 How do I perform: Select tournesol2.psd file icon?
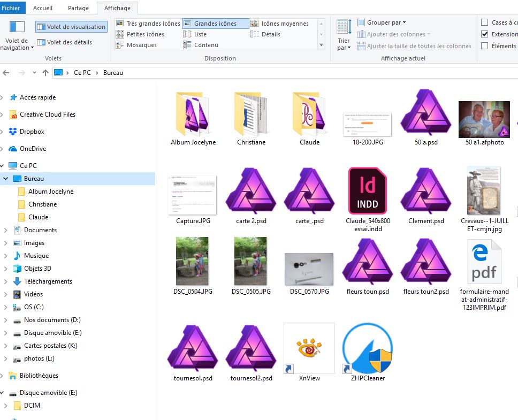[251, 348]
